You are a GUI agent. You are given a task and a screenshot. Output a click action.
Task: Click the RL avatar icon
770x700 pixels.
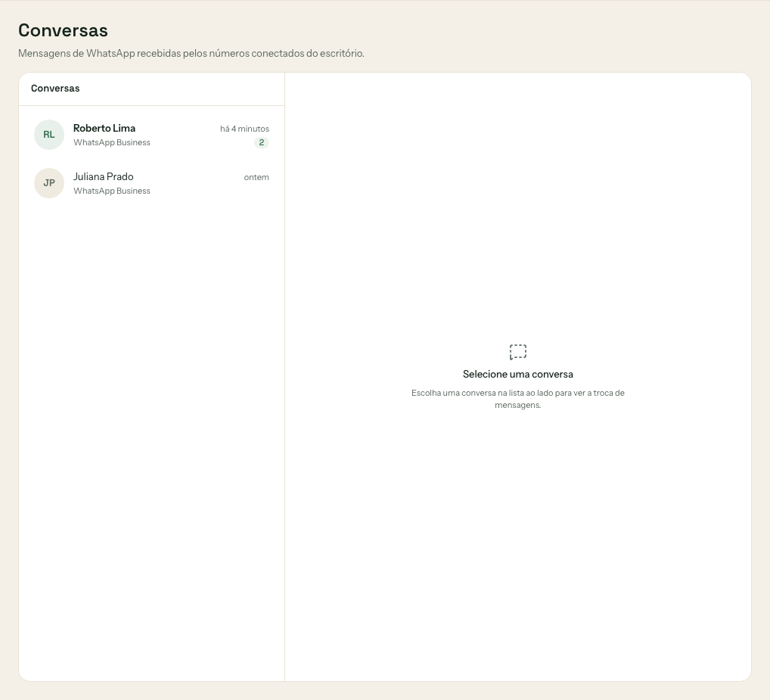(49, 135)
